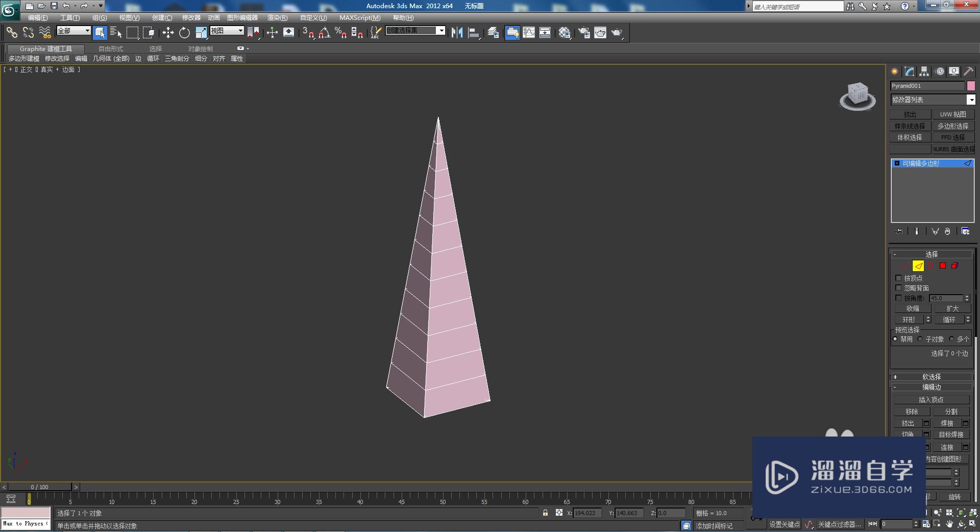Click the 目标焊接 button
The image size is (980, 532).
951,434
